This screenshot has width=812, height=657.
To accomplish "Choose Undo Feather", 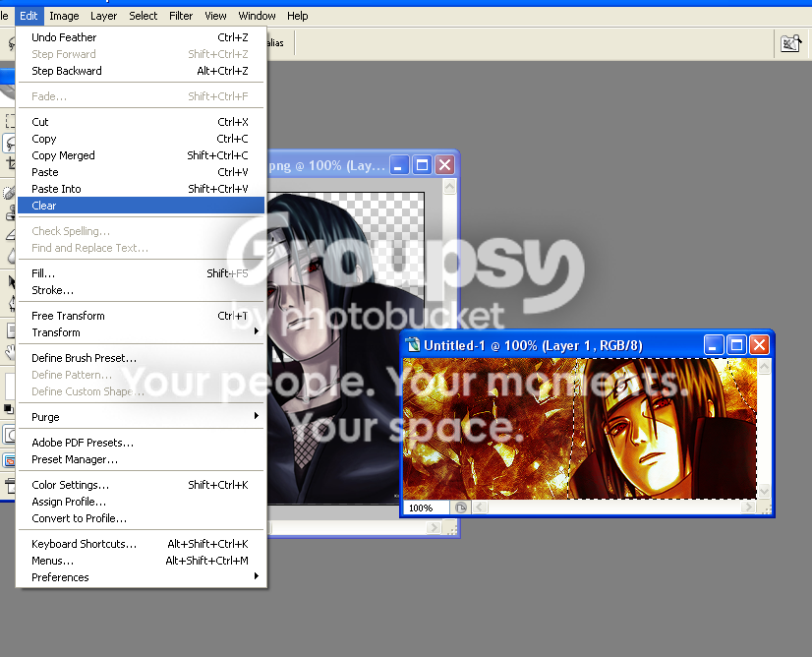I will pyautogui.click(x=141, y=37).
